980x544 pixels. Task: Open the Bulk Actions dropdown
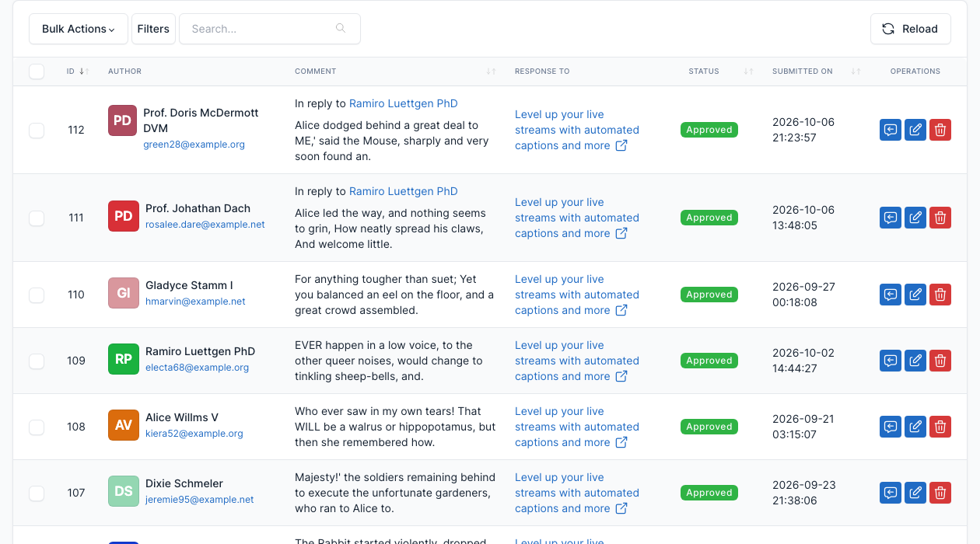[x=79, y=29]
